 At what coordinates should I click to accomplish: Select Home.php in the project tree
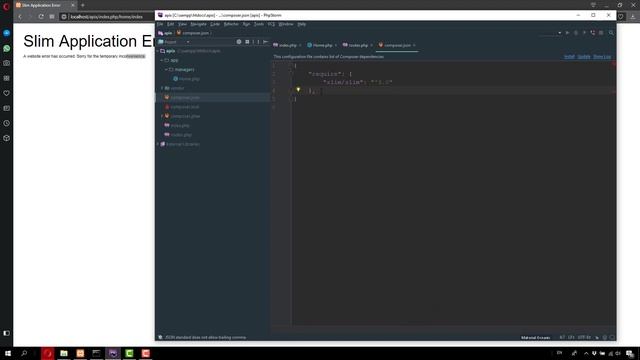point(186,79)
